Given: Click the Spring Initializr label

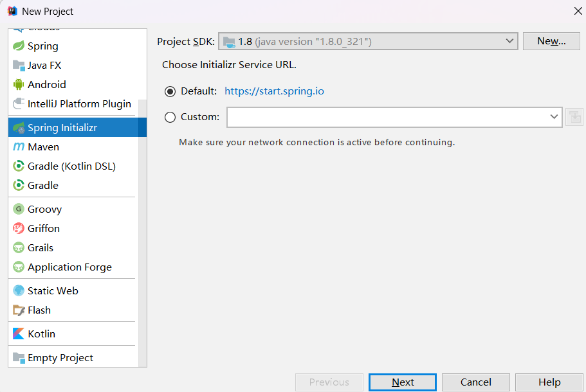Looking at the screenshot, I should tap(62, 128).
